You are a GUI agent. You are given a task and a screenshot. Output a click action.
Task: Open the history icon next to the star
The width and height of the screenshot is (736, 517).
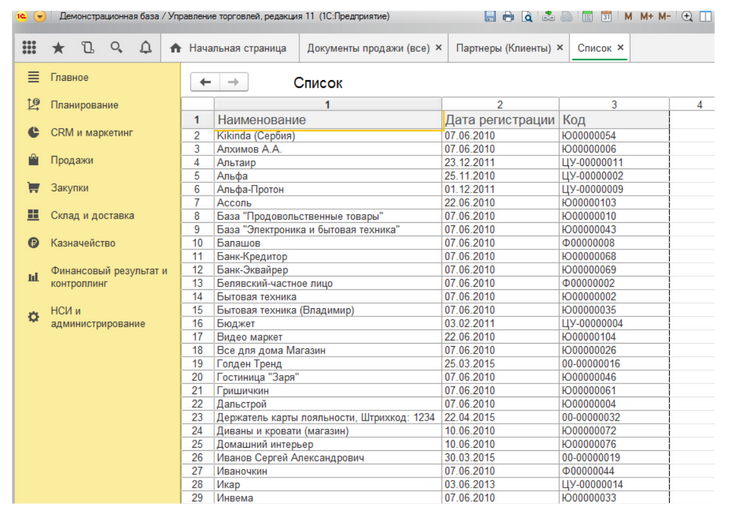pos(87,48)
